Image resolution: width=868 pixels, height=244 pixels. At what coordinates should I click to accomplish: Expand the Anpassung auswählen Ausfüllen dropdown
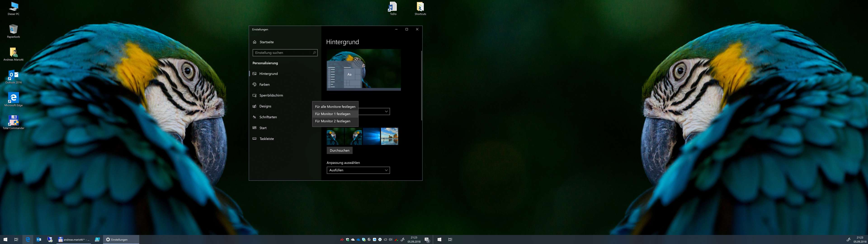[358, 170]
